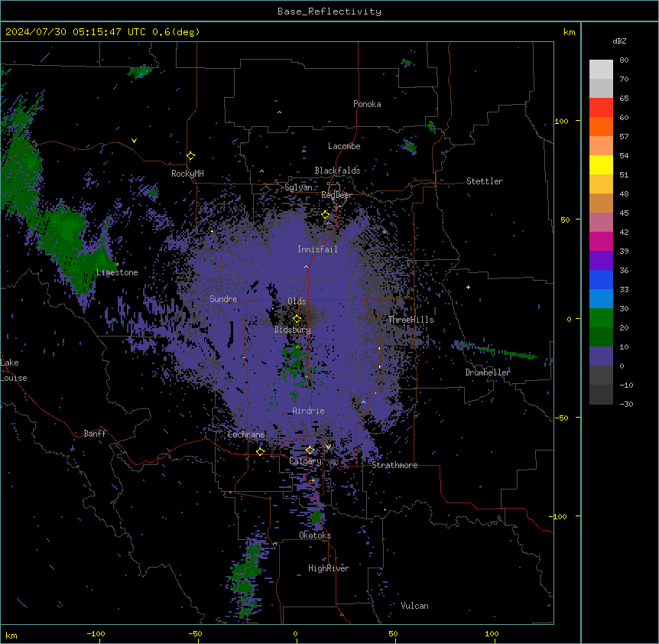Click the km unit label at top right

coord(570,32)
